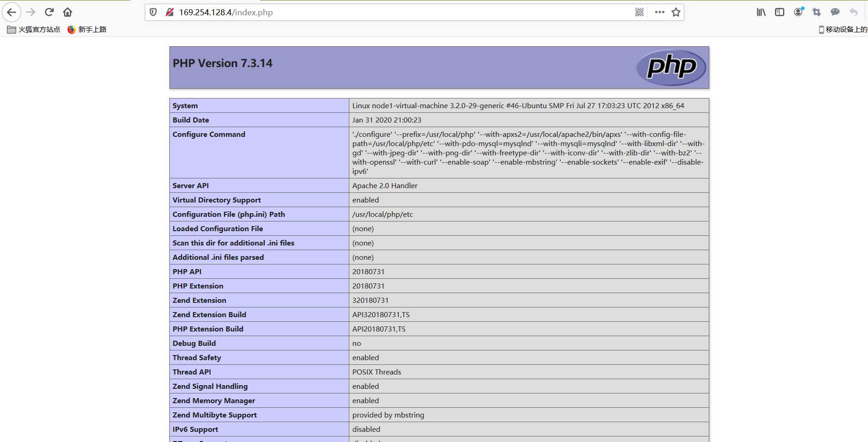Screen dimensions: 868x442
Task: Click Zend Signal Handling label
Action: (x=210, y=387)
